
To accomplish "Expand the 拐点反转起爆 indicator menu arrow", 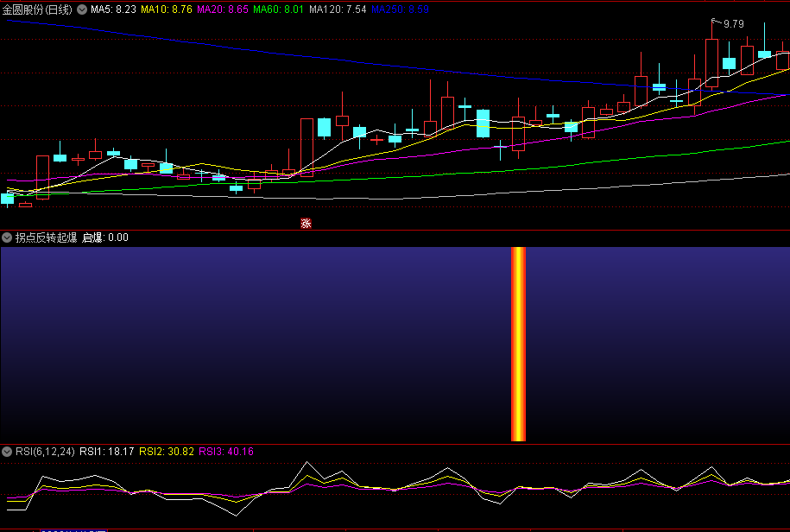I will [x=7, y=237].
